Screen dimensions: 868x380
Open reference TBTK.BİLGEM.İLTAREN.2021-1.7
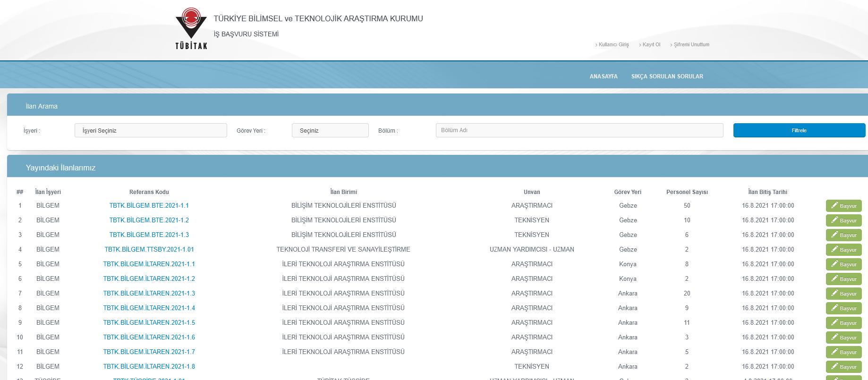coord(149,352)
